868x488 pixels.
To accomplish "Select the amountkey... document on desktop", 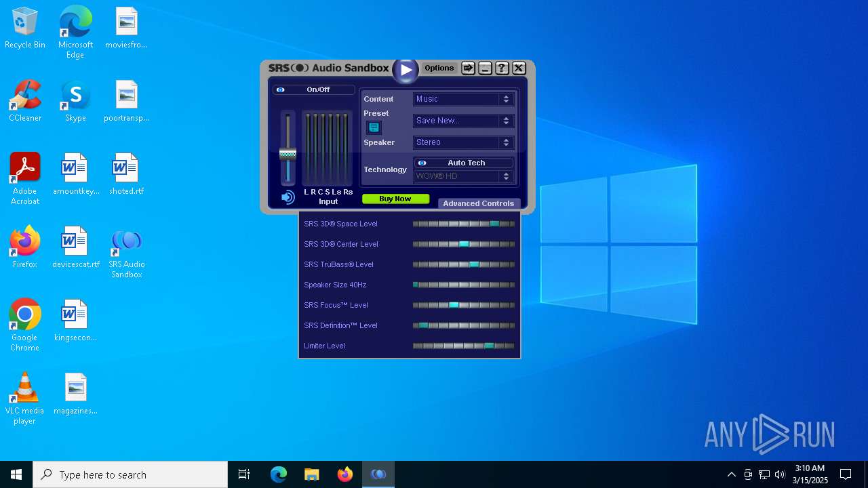I will (75, 175).
